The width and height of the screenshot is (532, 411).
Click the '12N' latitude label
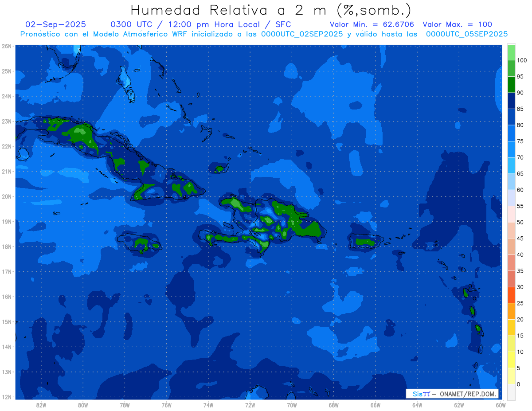point(7,397)
